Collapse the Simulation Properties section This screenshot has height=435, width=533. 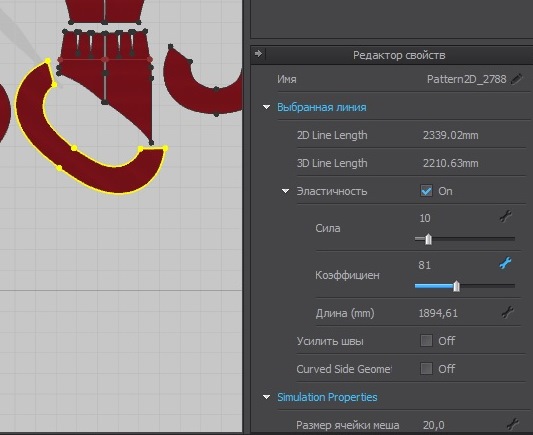[266, 397]
